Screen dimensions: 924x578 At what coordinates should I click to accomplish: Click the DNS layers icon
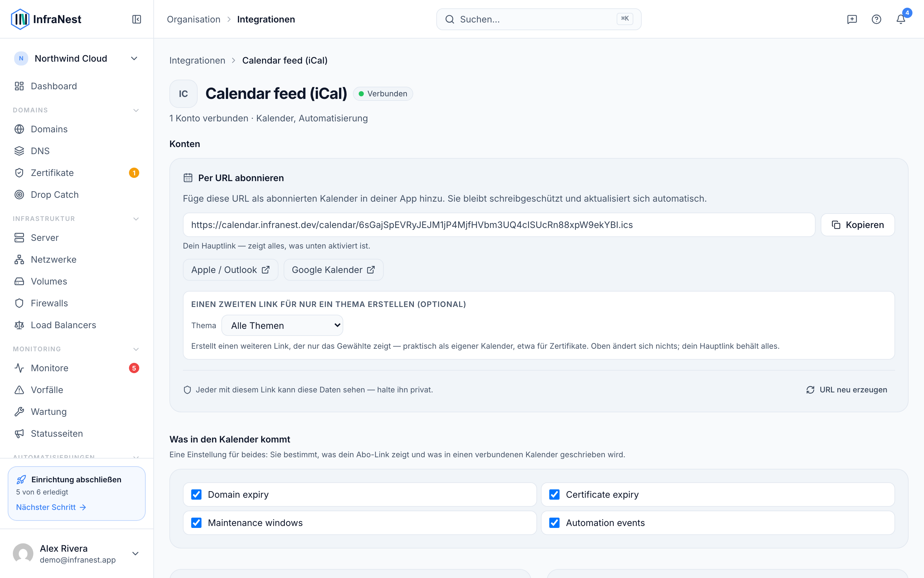tap(19, 151)
